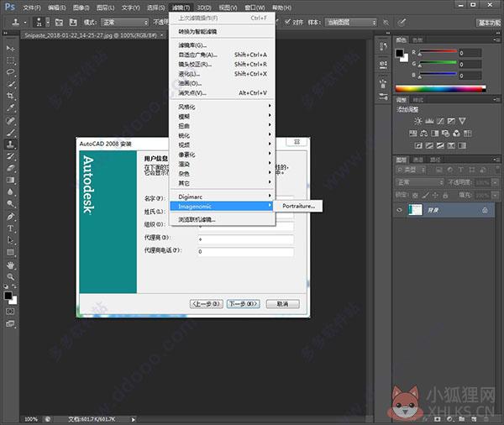Click 取消 in AutoCAD install image
The width and height of the screenshot is (504, 425).
pos(283,304)
